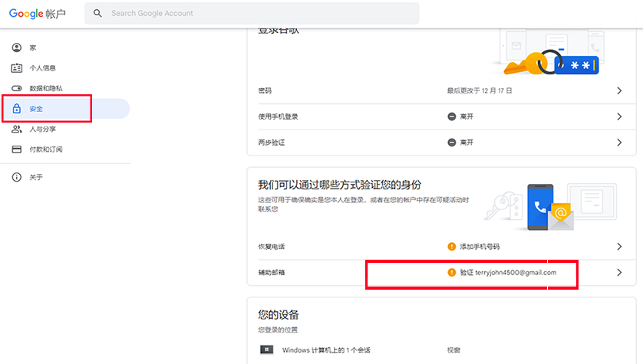This screenshot has height=364, width=643.
Task: Open the 两步验证 row chevron
Action: click(619, 143)
